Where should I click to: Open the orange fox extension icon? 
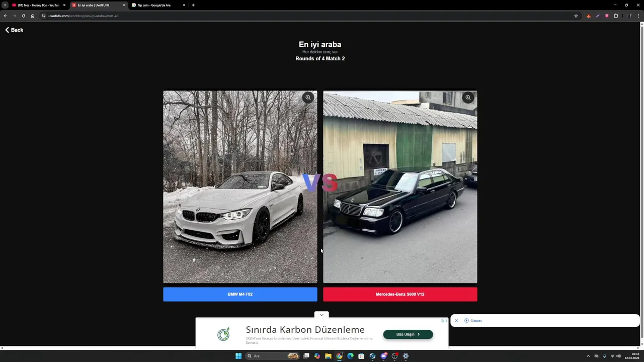pyautogui.click(x=589, y=16)
